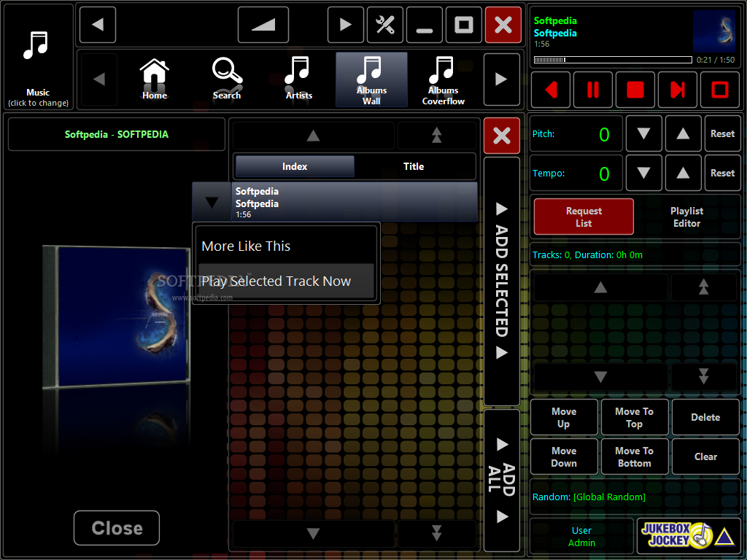Sort track list by Title
The height and width of the screenshot is (560, 747).
(x=414, y=167)
